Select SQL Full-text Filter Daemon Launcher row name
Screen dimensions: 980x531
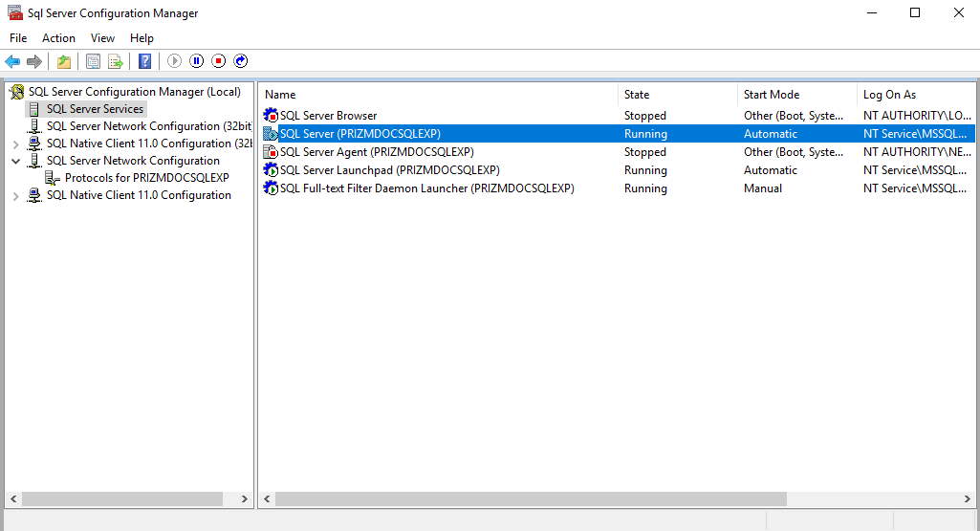click(426, 188)
